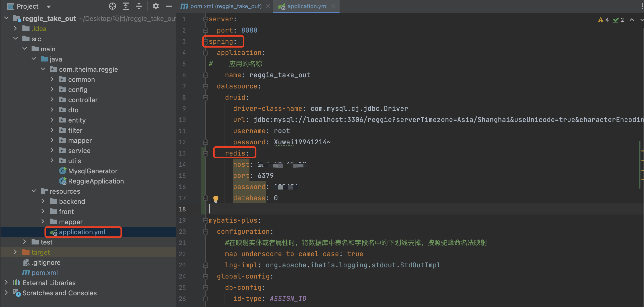This screenshot has height=307, width=644.
Task: Hide the Project tool window with minus icon
Action: coord(169,6)
